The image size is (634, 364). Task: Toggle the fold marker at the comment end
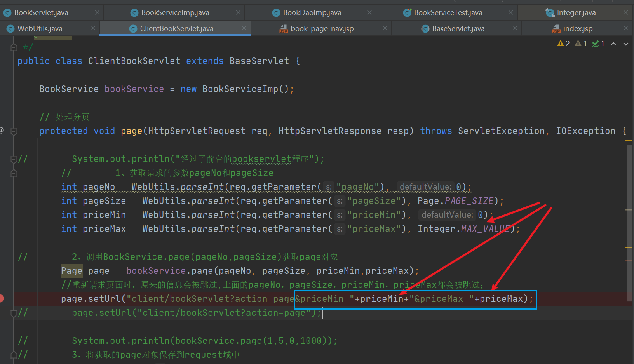click(x=14, y=47)
